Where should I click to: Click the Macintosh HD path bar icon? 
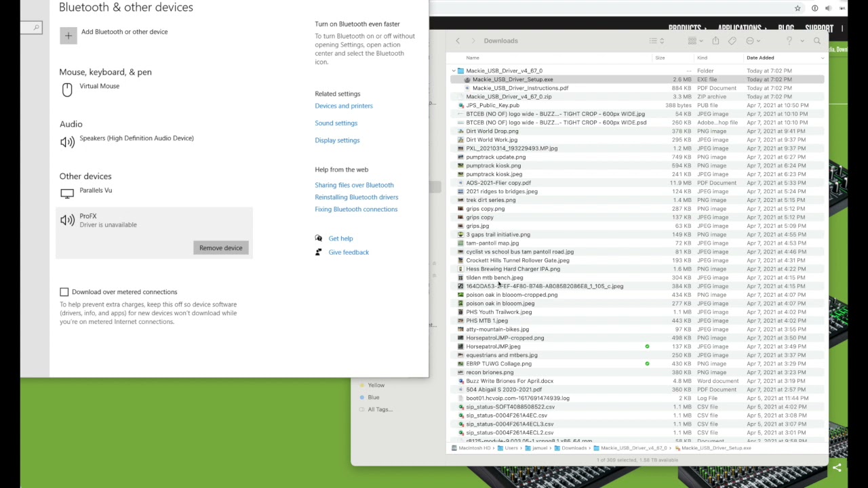[x=455, y=448]
